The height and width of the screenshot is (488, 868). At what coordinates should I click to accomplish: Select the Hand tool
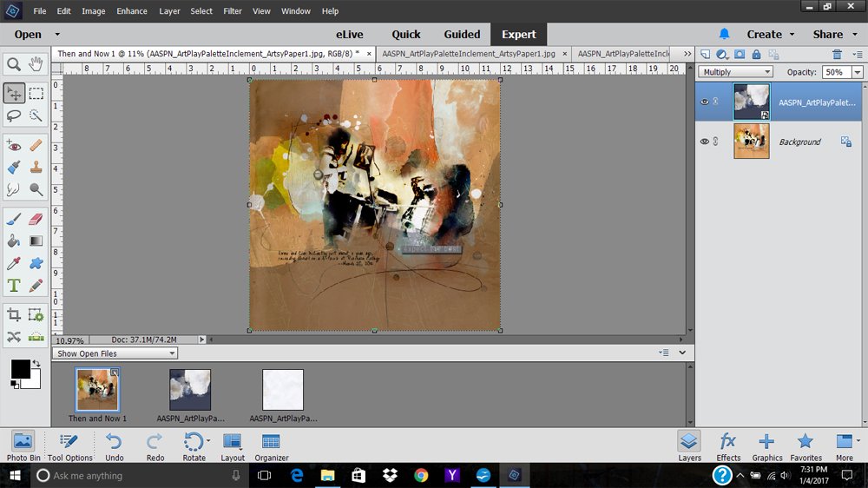pos(36,64)
